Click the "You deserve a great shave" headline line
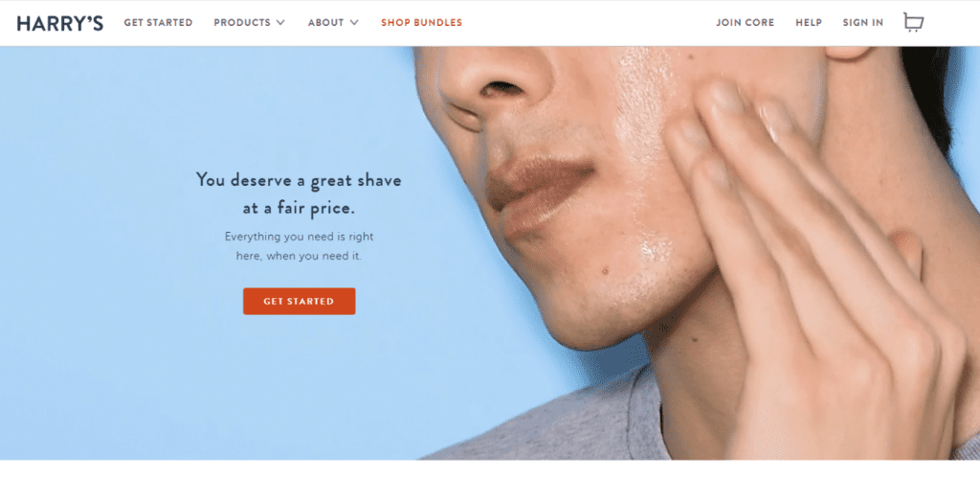Viewport: 980px width, 477px height. point(299,181)
